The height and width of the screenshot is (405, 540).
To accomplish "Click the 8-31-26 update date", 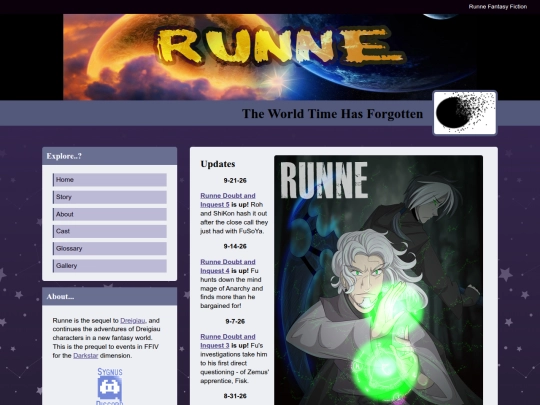I will coord(235,396).
